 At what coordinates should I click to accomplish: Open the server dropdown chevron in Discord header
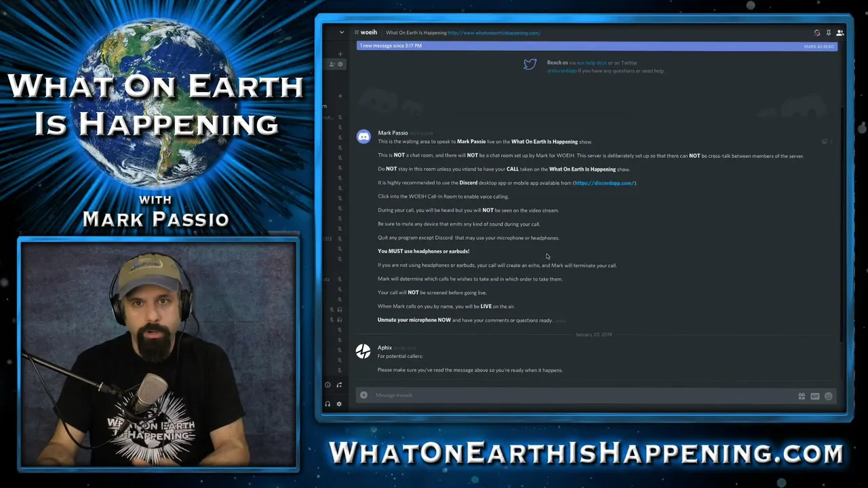341,33
